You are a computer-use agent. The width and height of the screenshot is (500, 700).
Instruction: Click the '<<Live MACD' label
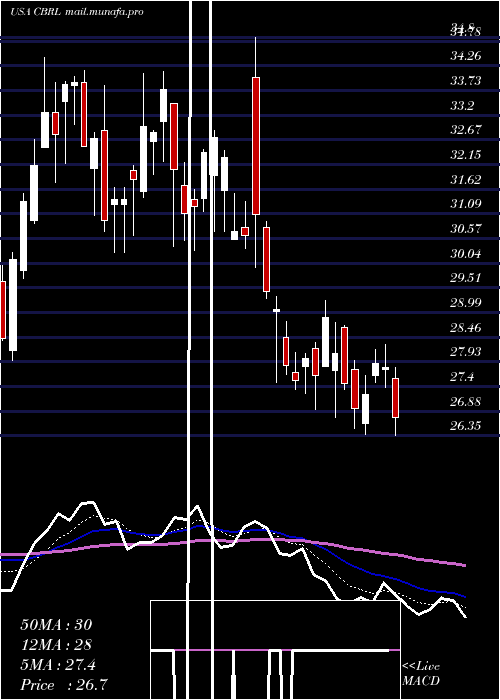(421, 674)
